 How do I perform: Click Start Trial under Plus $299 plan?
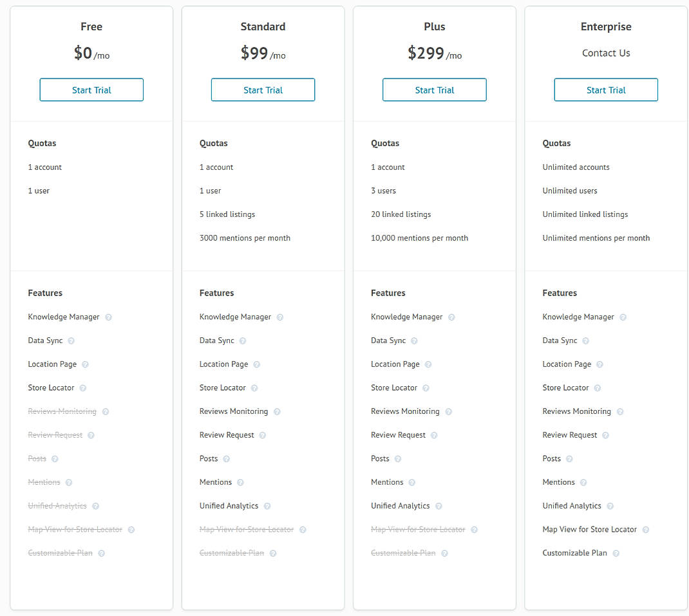click(435, 90)
